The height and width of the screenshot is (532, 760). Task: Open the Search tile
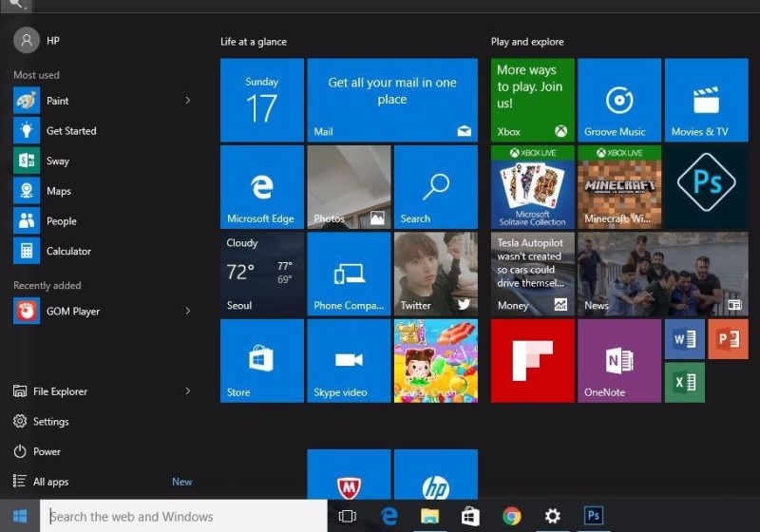[436, 187]
